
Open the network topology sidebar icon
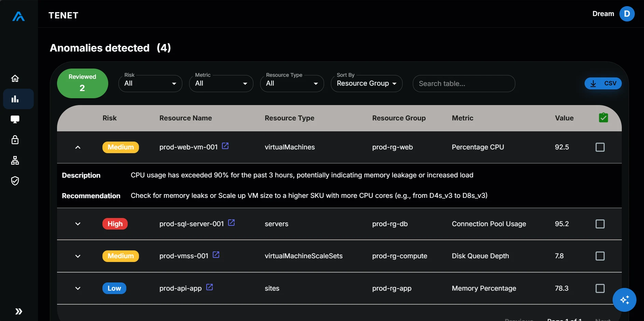[x=15, y=160]
